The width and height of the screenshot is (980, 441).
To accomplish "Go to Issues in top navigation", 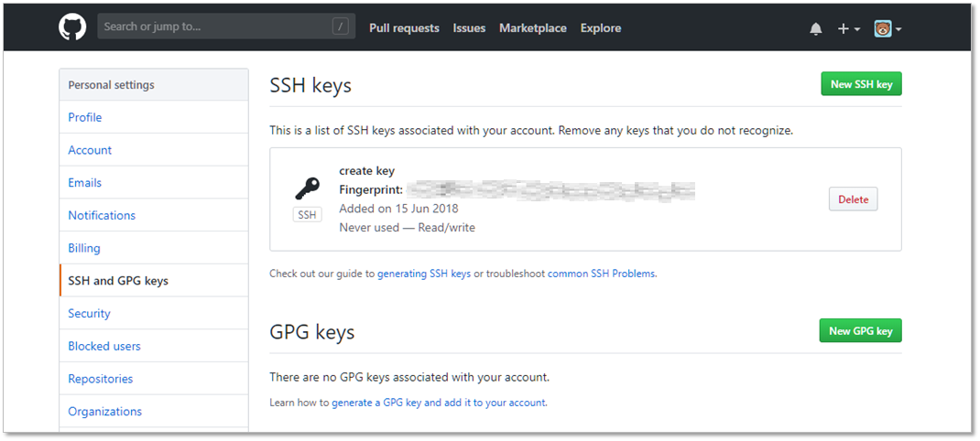I will pos(469,28).
